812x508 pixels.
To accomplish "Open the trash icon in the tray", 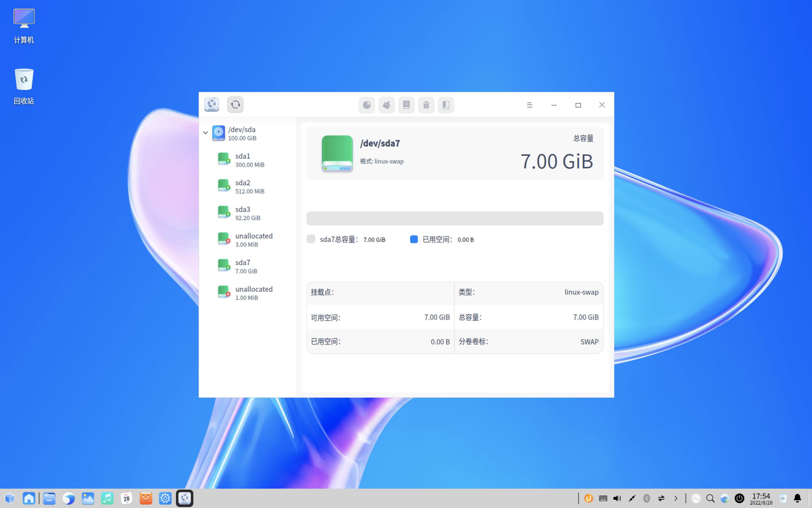I will point(783,498).
